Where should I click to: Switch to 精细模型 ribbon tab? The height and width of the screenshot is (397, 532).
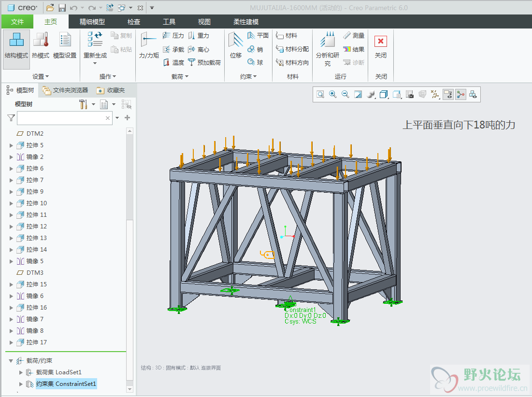92,22
